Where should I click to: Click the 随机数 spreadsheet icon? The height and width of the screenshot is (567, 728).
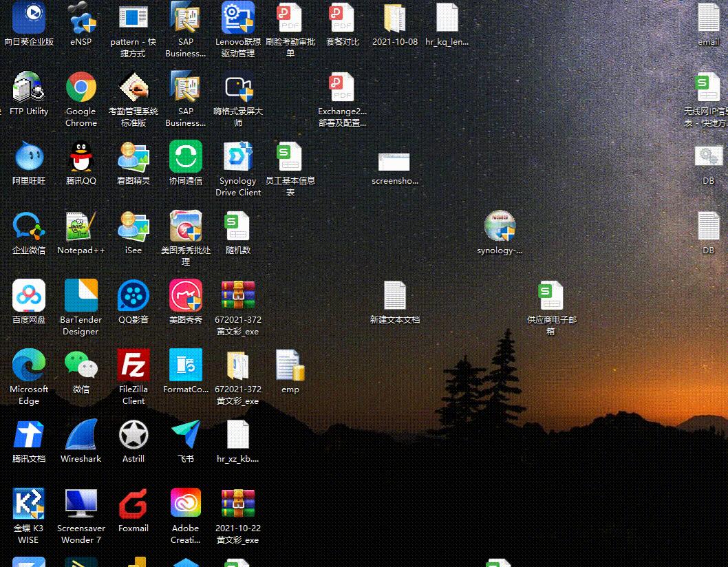(x=237, y=226)
